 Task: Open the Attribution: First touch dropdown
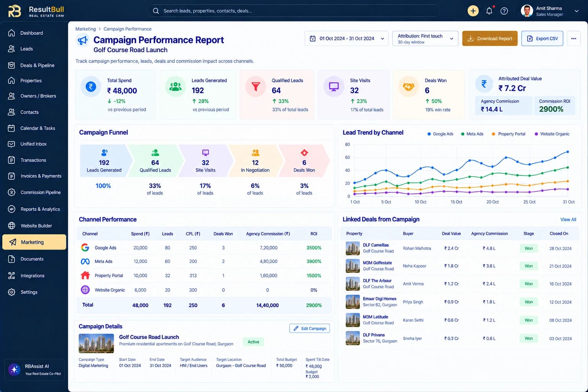(x=425, y=38)
